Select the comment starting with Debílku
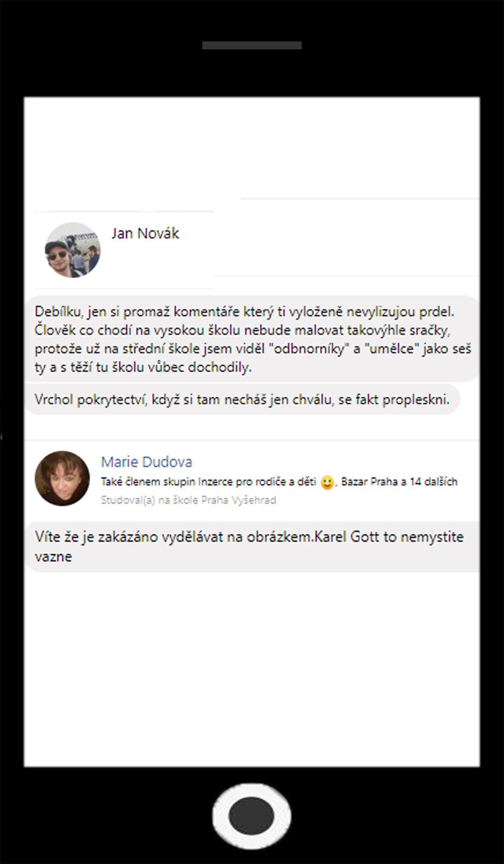 coord(252,339)
